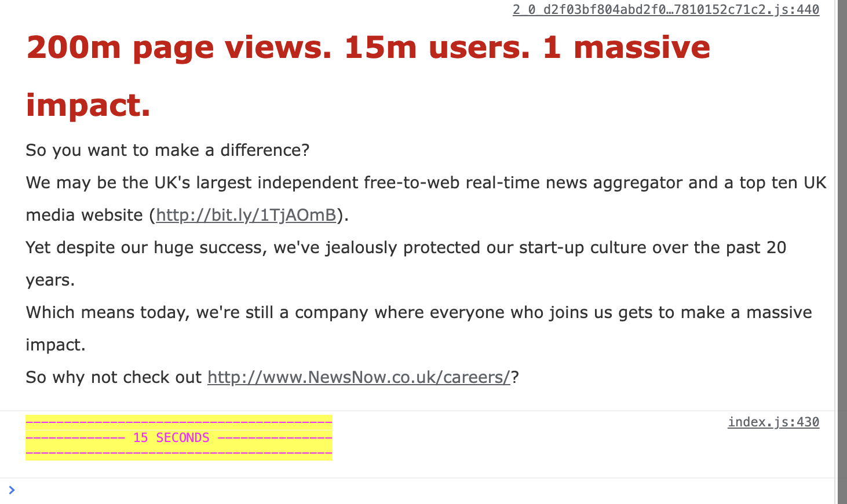This screenshot has height=504, width=847.
Task: Open the d2f03bf804abd2f0 .js:440 source link
Action: (666, 9)
